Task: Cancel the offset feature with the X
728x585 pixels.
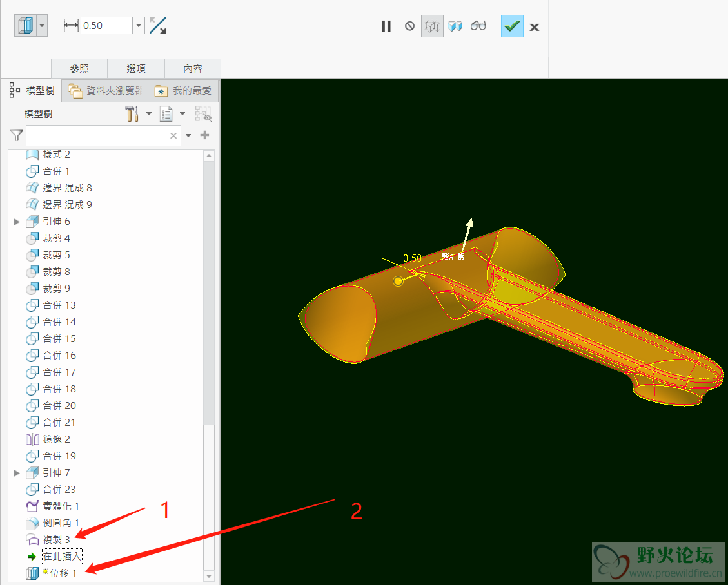Action: coord(535,27)
